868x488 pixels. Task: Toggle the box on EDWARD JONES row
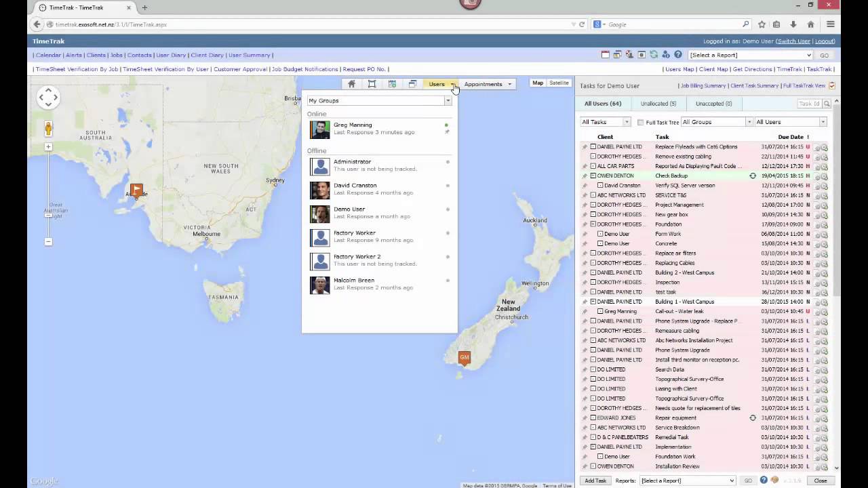pyautogui.click(x=593, y=418)
